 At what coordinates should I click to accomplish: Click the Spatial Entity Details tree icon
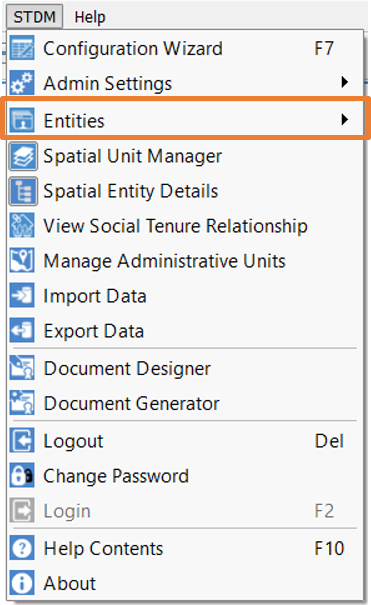click(x=23, y=191)
